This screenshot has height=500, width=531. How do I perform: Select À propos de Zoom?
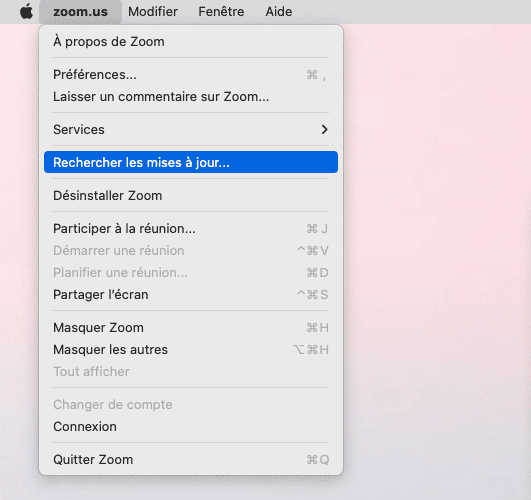coord(191,42)
